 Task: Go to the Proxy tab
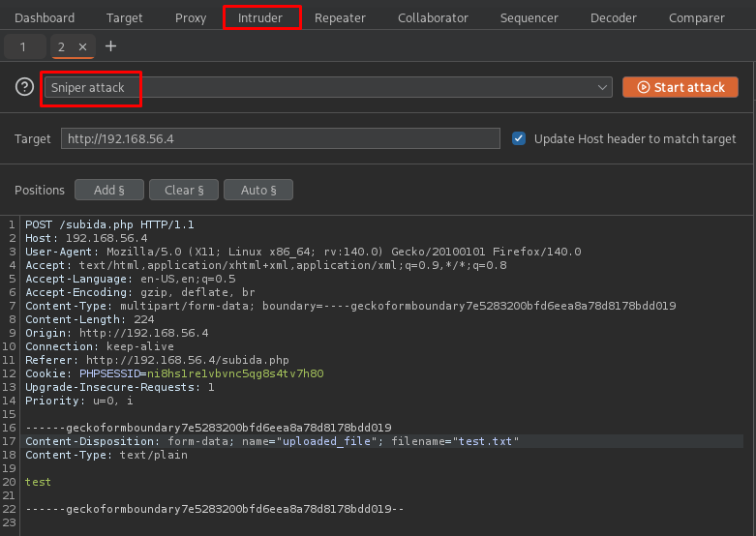[191, 17]
